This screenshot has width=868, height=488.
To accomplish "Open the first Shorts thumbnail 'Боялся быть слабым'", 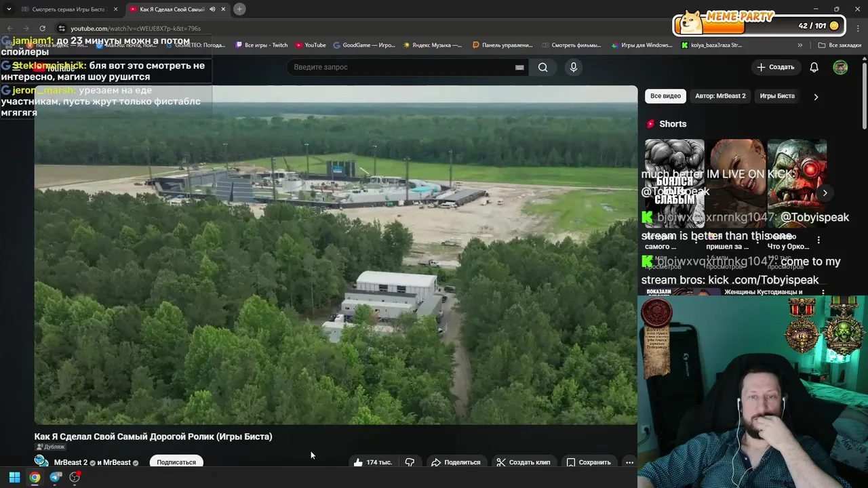I will click(674, 184).
